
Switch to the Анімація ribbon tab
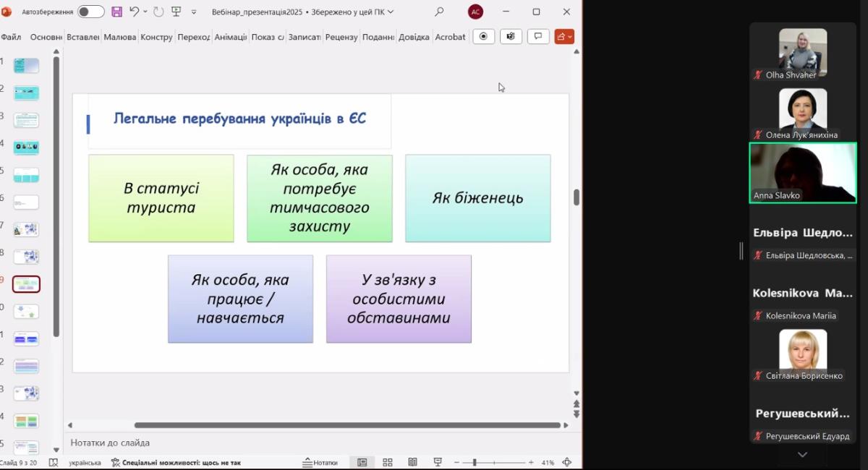(231, 37)
